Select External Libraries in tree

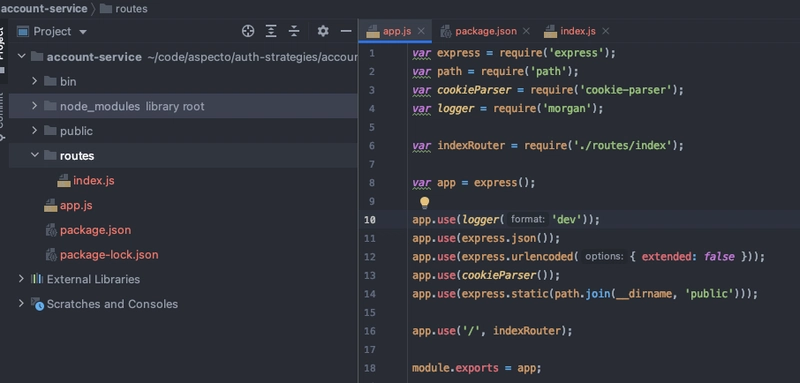pos(93,279)
